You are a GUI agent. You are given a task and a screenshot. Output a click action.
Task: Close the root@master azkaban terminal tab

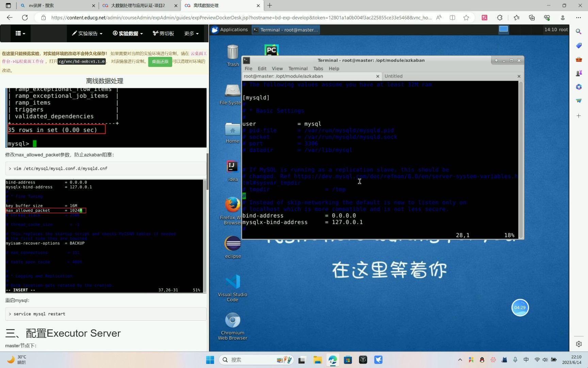coord(377,76)
